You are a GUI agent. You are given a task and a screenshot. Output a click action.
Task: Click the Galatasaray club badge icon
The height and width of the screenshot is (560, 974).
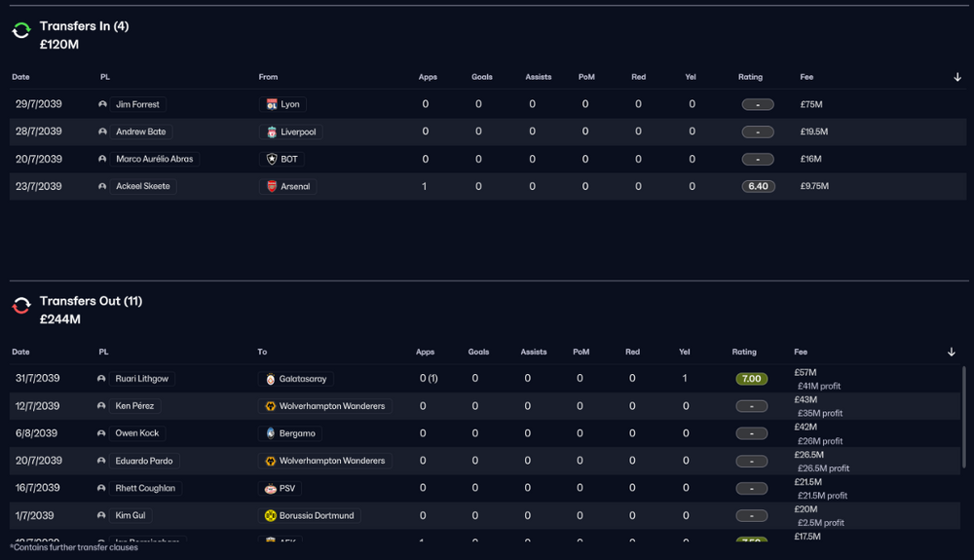coord(270,379)
